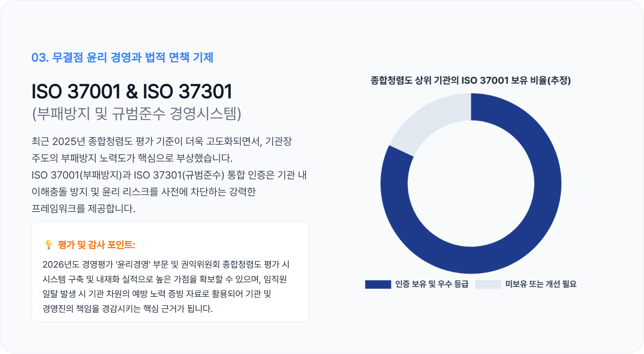Click the line '프레임워크를 제공합니다.'
644x354 pixels.
click(x=83, y=209)
